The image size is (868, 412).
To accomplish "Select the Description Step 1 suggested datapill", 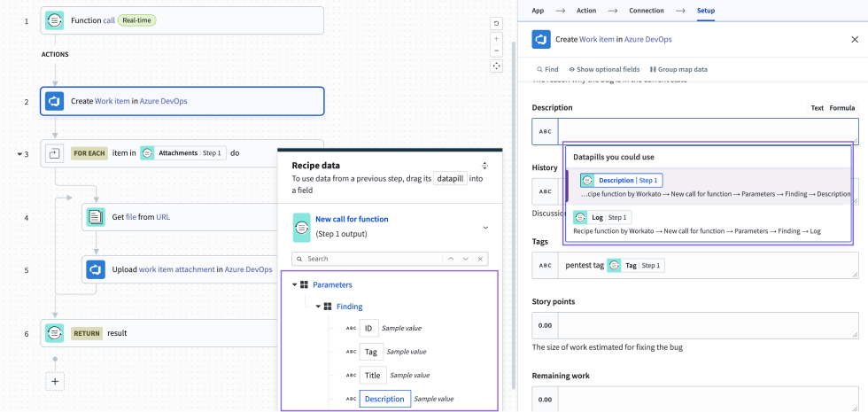I will 621,181.
